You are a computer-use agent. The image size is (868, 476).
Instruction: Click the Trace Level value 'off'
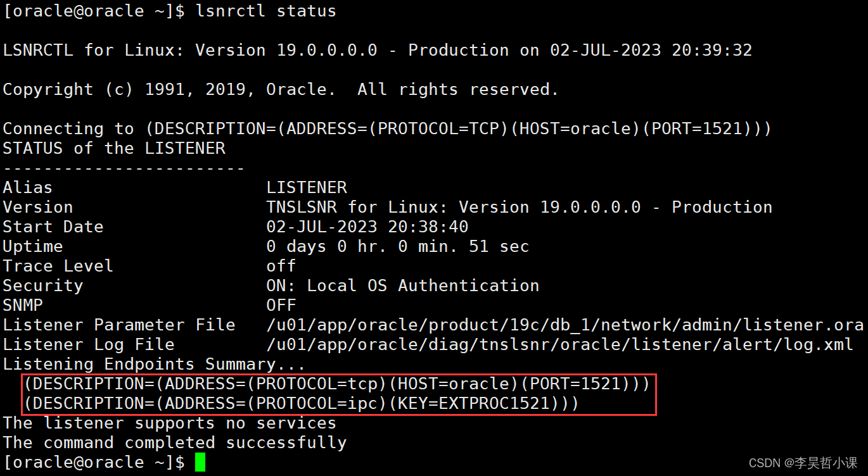281,266
